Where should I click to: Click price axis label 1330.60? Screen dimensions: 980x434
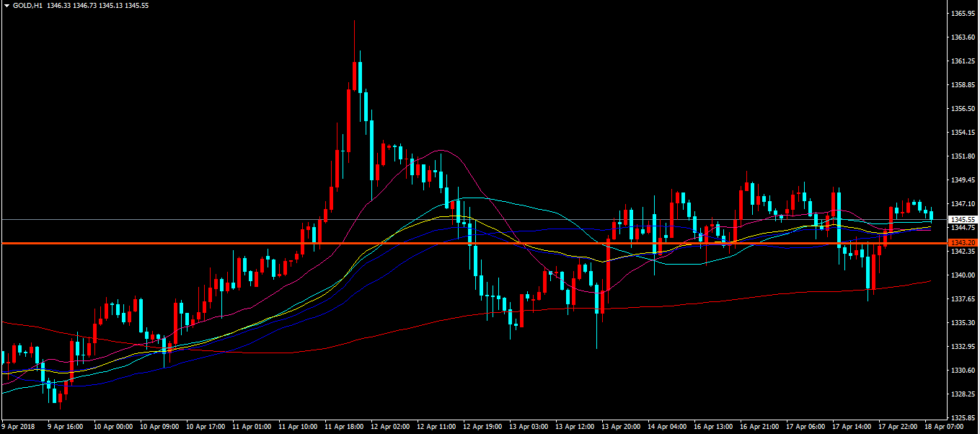963,371
